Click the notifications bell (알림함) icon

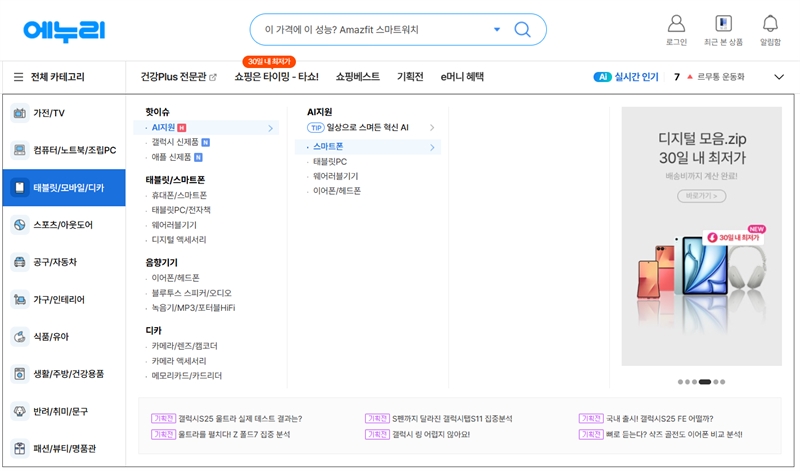pos(770,24)
